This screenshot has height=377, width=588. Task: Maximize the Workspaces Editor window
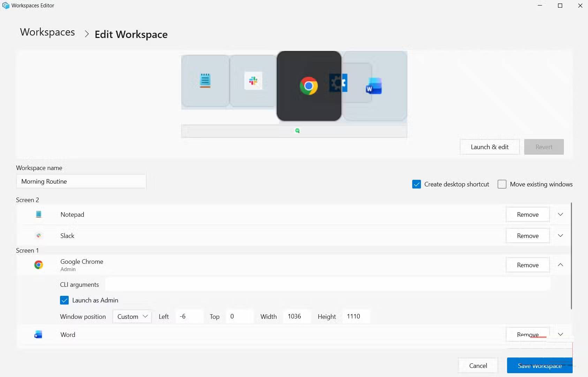click(x=560, y=6)
